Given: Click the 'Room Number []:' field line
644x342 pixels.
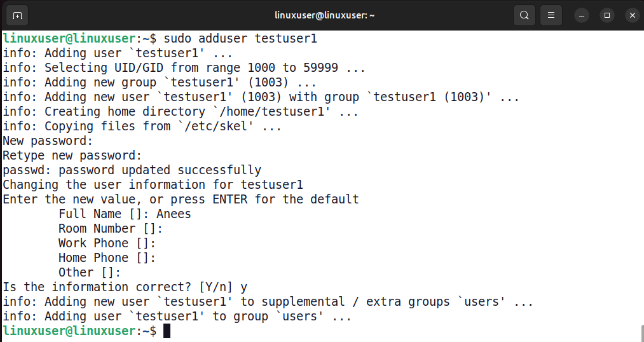Looking at the screenshot, I should (x=111, y=229).
